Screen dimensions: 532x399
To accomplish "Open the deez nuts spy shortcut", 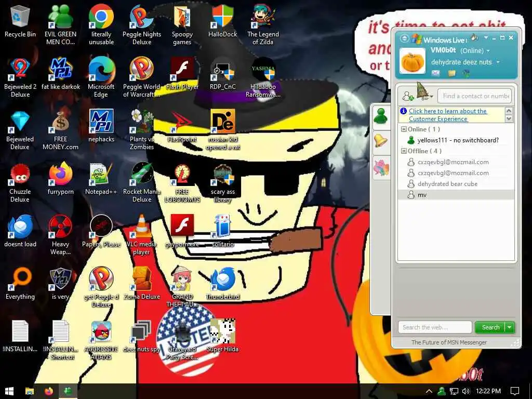I will click(142, 336).
